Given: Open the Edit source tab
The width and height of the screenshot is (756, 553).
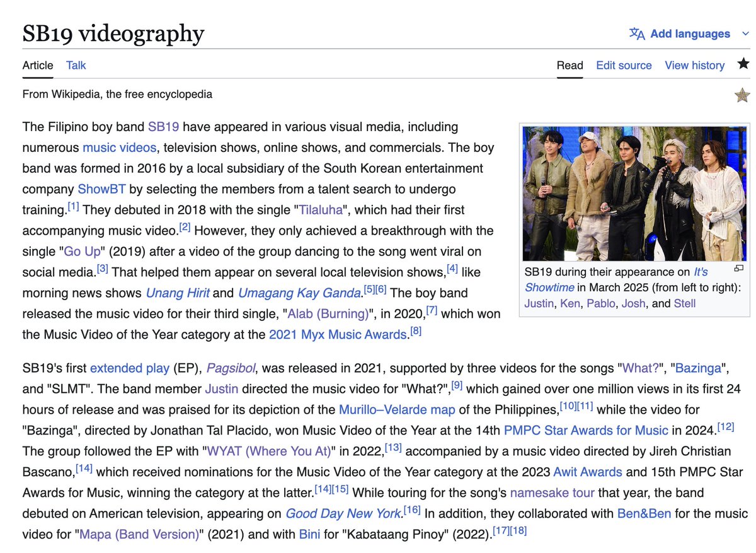Looking at the screenshot, I should (x=624, y=65).
